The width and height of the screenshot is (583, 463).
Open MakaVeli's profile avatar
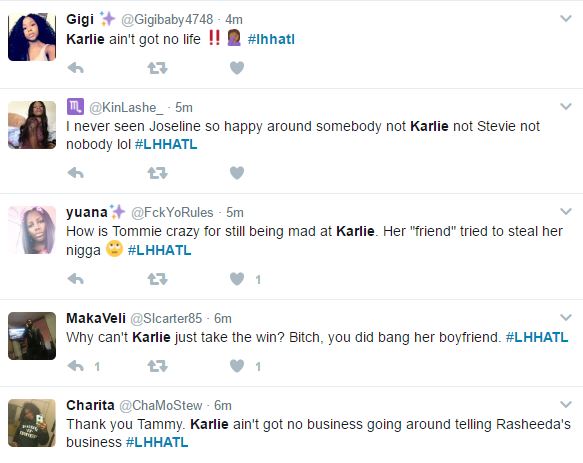[32, 336]
